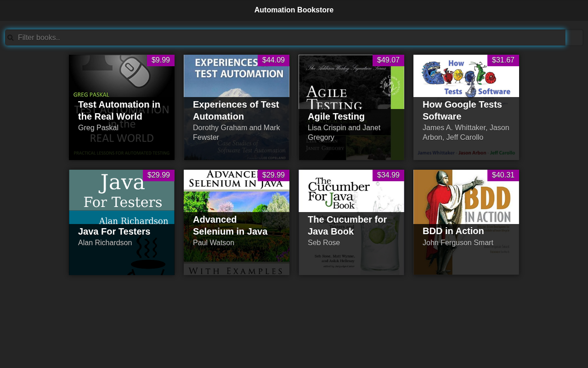Click author name 'John Ferguson Smart'

pyautogui.click(x=458, y=243)
